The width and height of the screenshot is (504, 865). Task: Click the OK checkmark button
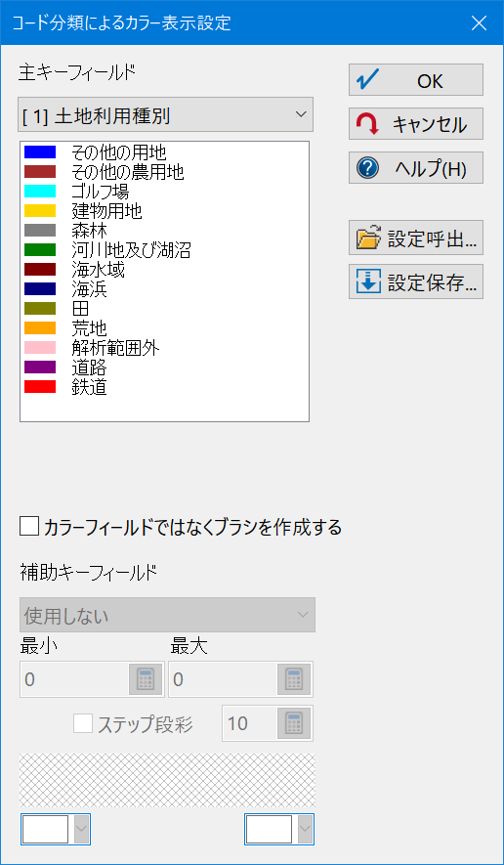pyautogui.click(x=416, y=80)
